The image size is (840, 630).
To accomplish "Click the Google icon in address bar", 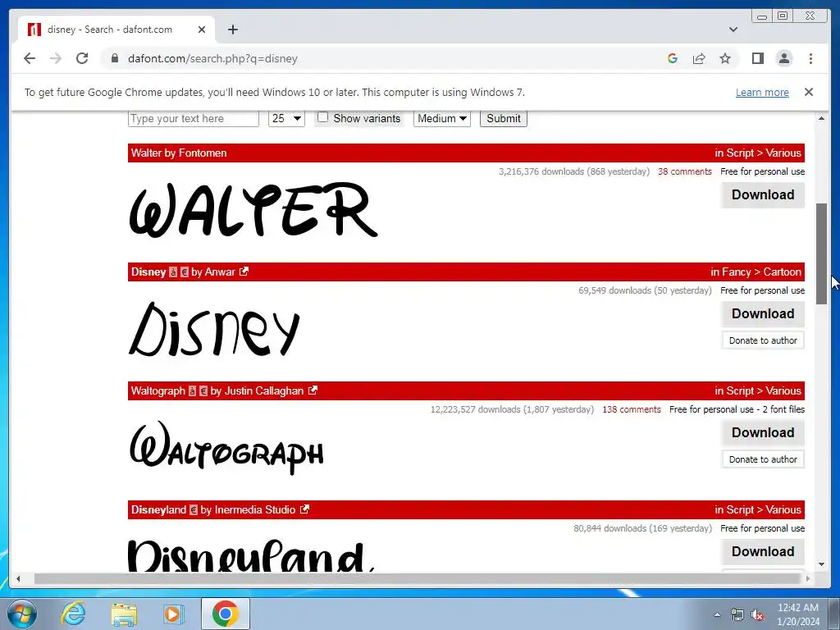I will (x=673, y=58).
